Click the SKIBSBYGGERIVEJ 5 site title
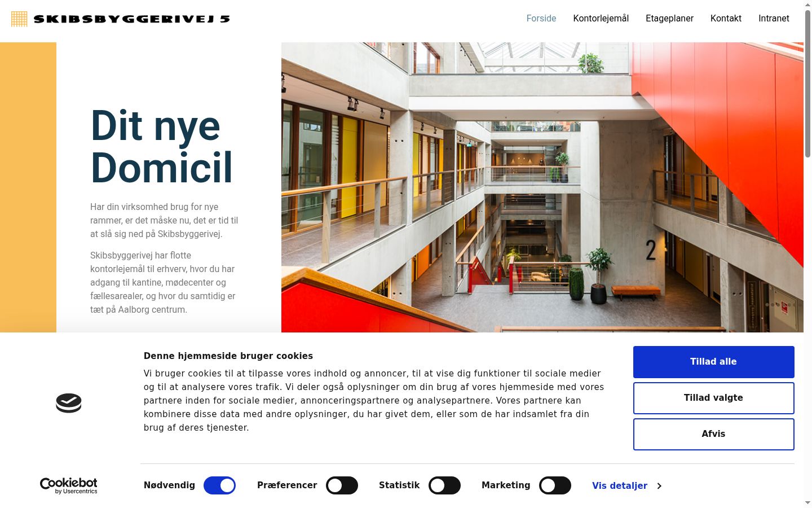This screenshot has width=812, height=508. 132,19
